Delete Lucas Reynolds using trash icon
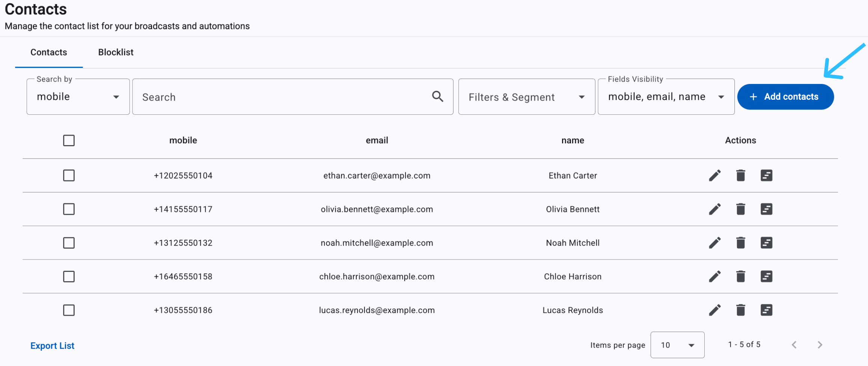 [x=741, y=310]
